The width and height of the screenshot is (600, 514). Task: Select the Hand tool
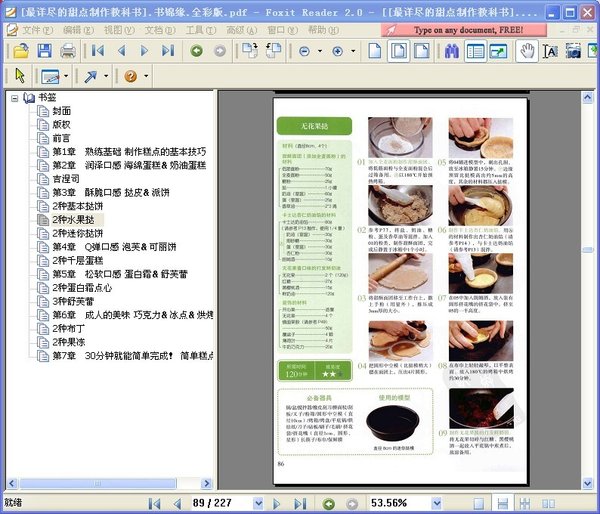click(x=526, y=51)
